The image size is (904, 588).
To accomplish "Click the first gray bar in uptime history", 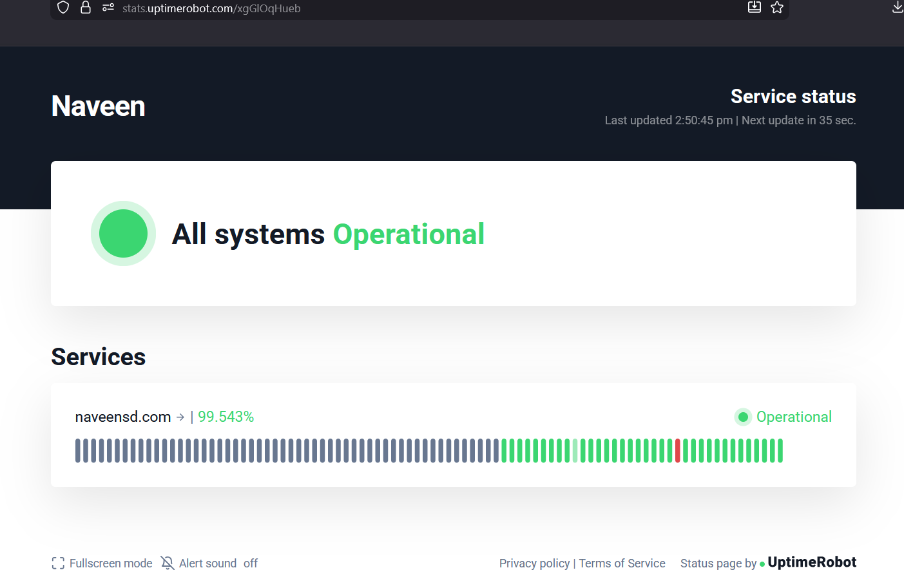I will [78, 451].
